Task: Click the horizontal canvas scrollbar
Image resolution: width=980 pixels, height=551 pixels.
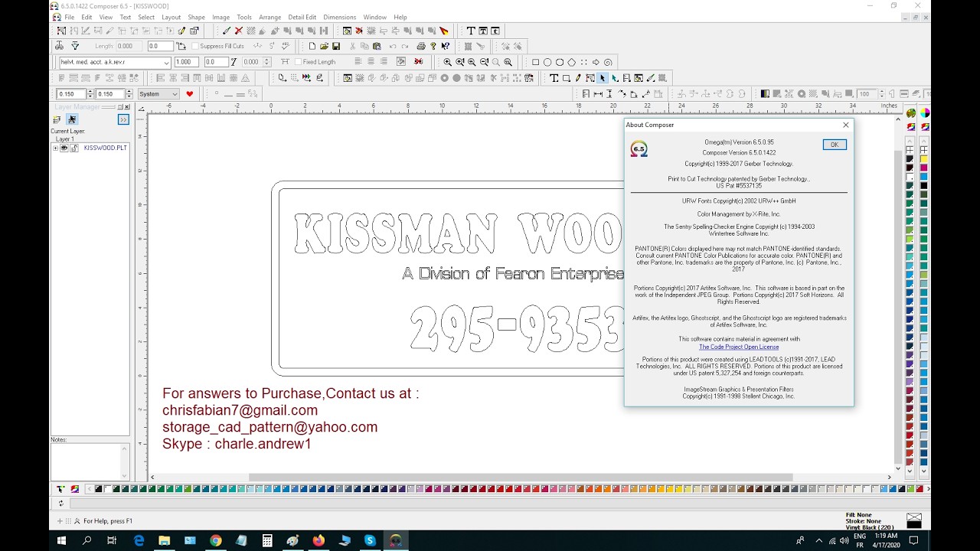Action: click(x=521, y=478)
